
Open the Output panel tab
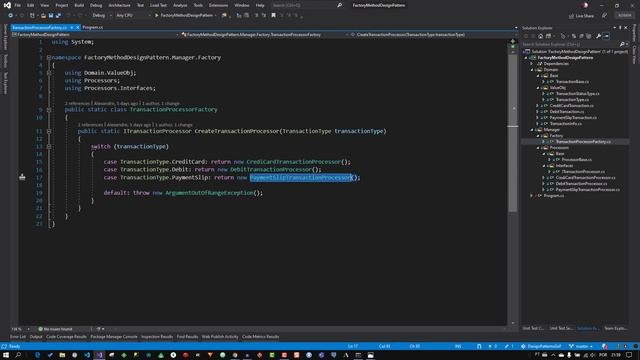[36, 337]
